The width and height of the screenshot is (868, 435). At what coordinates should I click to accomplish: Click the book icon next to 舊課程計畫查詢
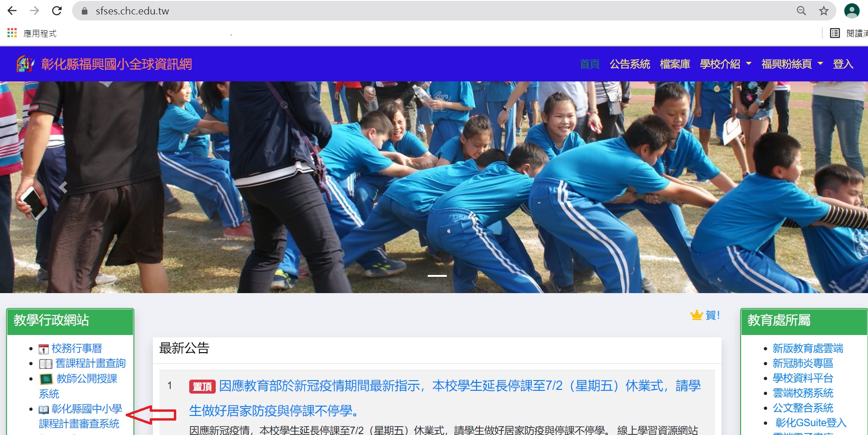pyautogui.click(x=46, y=364)
